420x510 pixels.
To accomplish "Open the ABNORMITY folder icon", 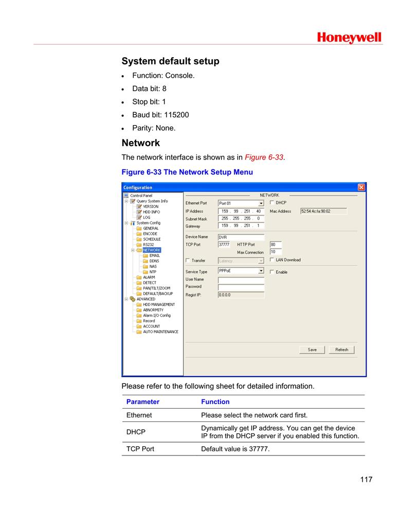I will [139, 310].
